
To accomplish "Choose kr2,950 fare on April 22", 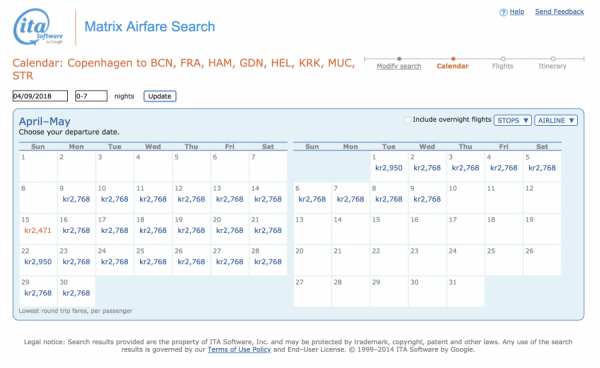I will point(38,262).
